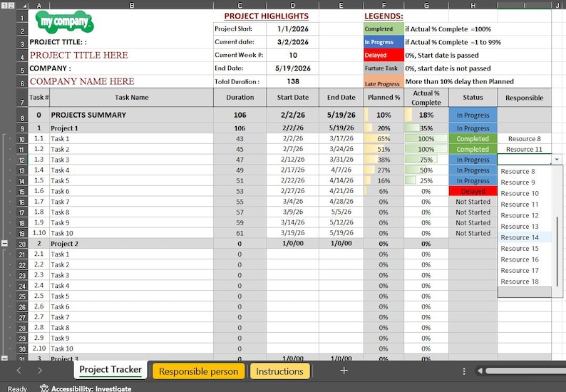
Task: Choose Resource 16 from dropdown list
Action: (x=524, y=259)
